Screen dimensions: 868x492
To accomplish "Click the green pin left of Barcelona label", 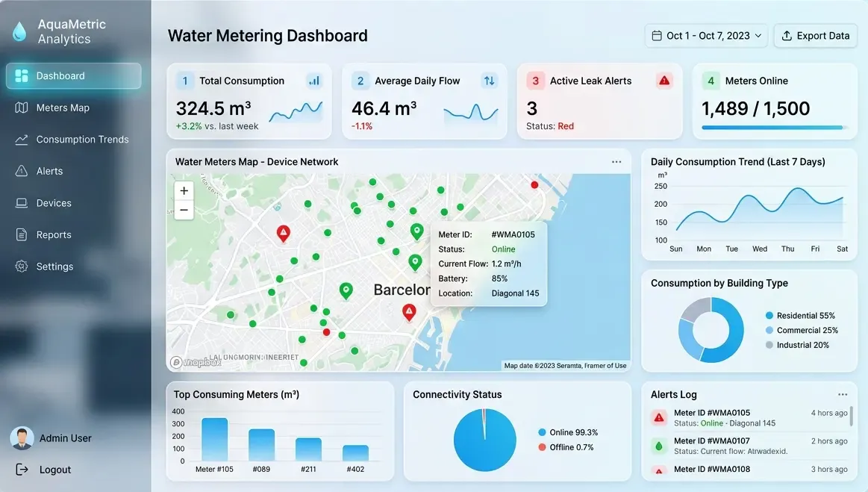I will [x=346, y=290].
